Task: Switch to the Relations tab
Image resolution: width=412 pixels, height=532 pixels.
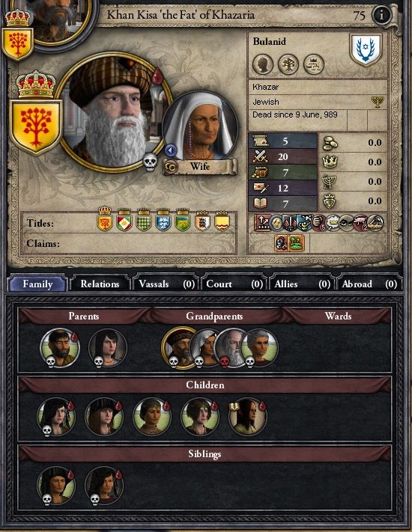Action: point(100,284)
